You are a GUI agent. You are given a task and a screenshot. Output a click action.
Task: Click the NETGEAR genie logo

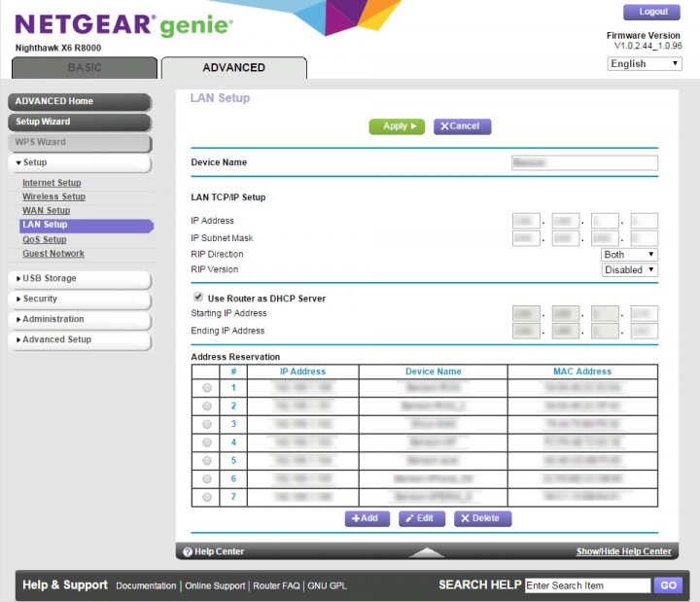pos(123,25)
